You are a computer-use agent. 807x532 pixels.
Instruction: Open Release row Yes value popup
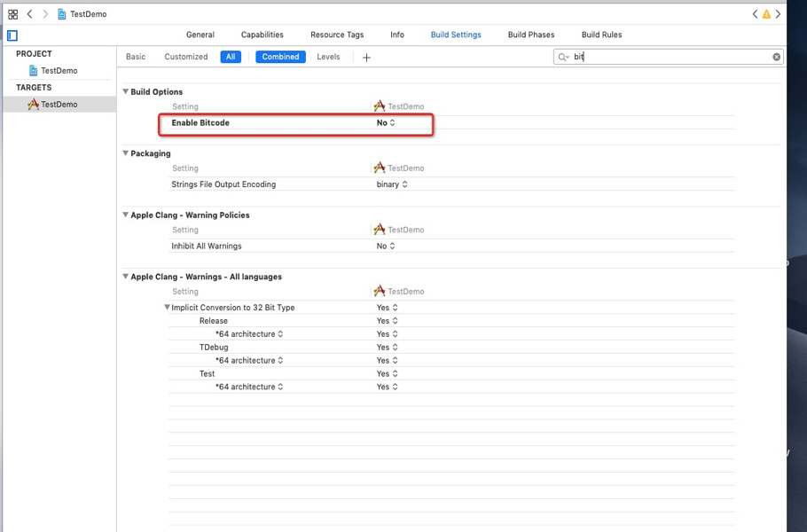[x=387, y=321]
